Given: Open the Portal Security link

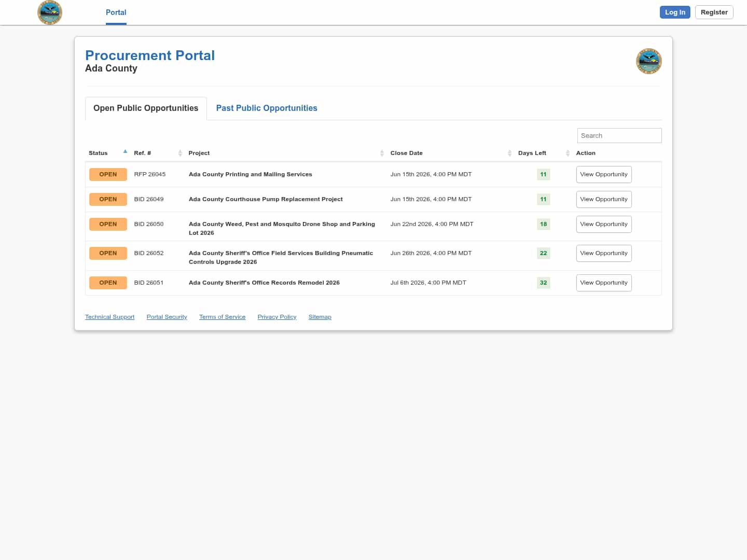Looking at the screenshot, I should point(167,317).
